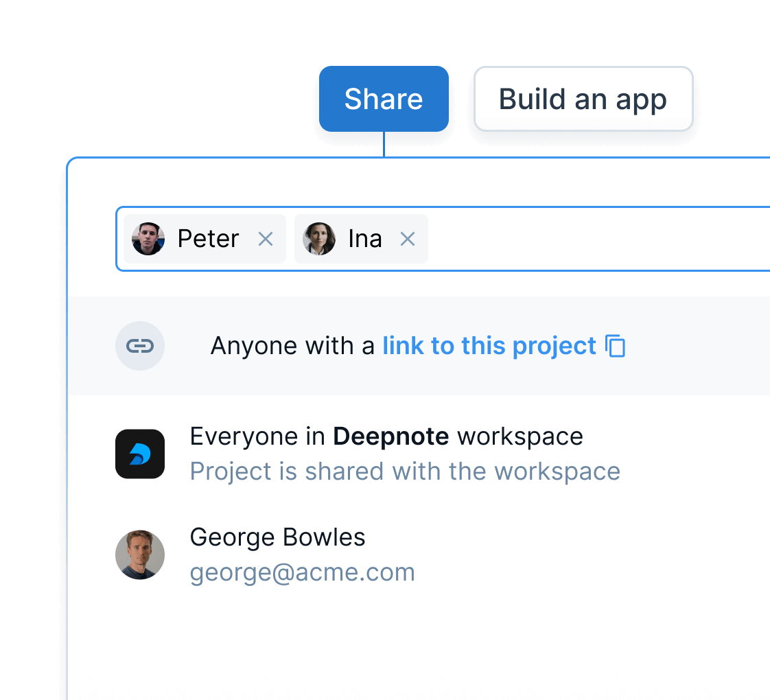Select the George Bowles name

point(277,537)
